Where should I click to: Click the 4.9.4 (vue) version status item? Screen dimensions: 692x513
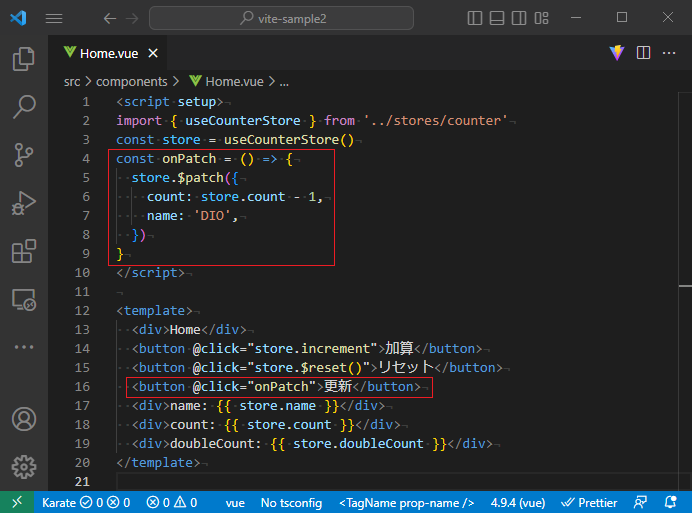[x=518, y=502]
